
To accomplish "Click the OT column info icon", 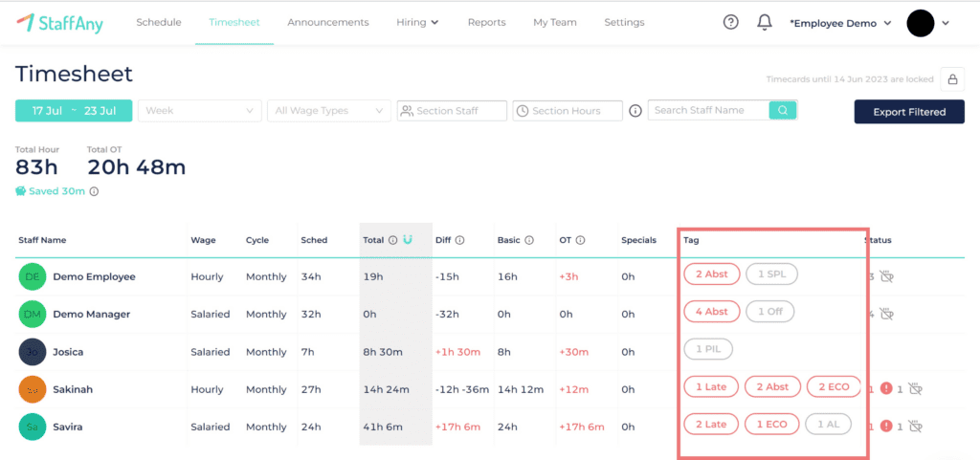I will tap(581, 240).
